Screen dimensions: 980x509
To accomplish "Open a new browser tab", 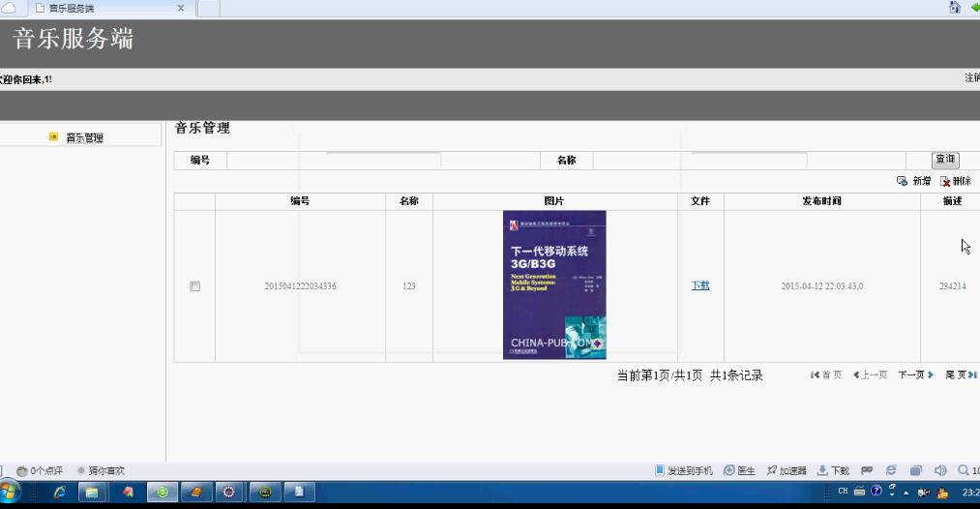I will [209, 8].
